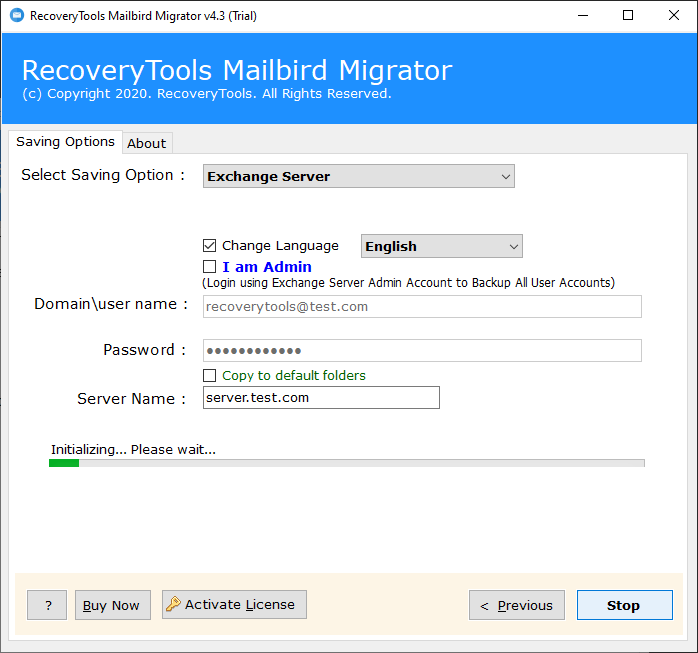Screen dimensions: 698x653
Task: Click the Buy Now button
Action: [x=113, y=605]
